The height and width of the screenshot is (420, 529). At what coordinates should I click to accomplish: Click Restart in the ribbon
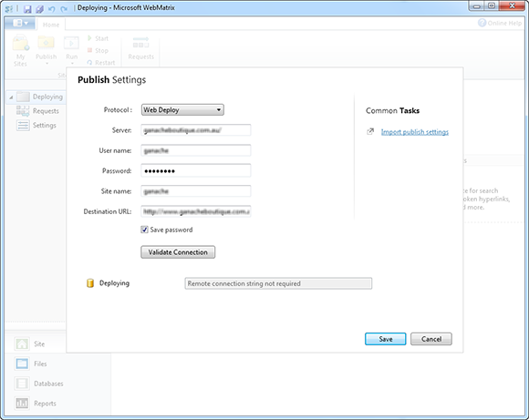[100, 62]
